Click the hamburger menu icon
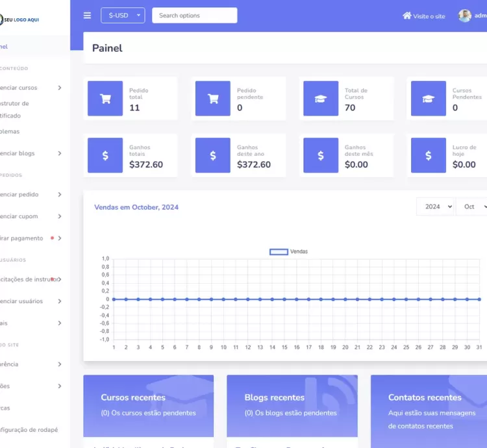The image size is (487, 448). [x=88, y=16]
